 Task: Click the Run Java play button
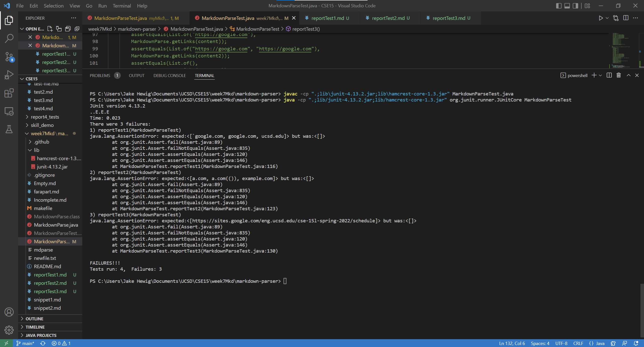[601, 18]
